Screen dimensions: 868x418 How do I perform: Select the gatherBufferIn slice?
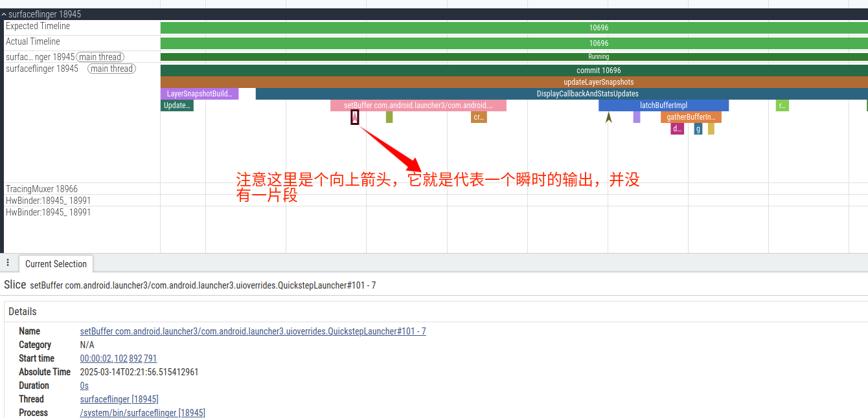[x=691, y=117]
